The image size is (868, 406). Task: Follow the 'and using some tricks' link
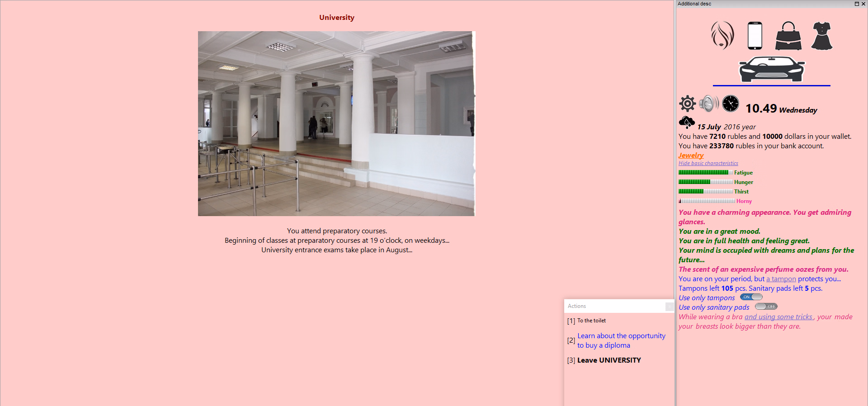pyautogui.click(x=778, y=317)
